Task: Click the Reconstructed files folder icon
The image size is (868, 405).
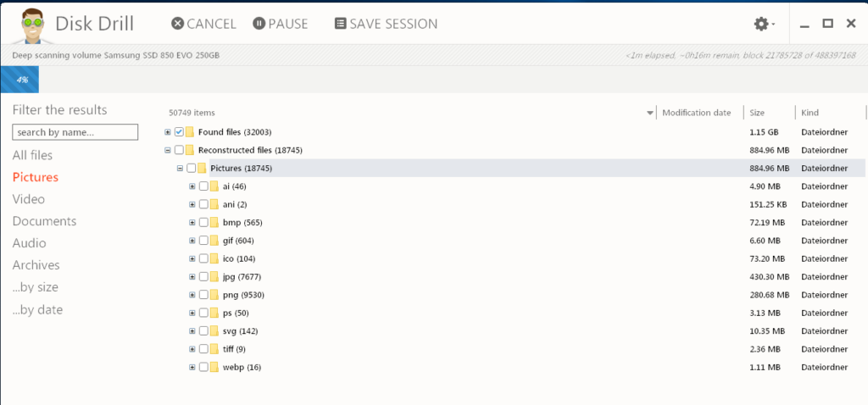Action: tap(191, 150)
